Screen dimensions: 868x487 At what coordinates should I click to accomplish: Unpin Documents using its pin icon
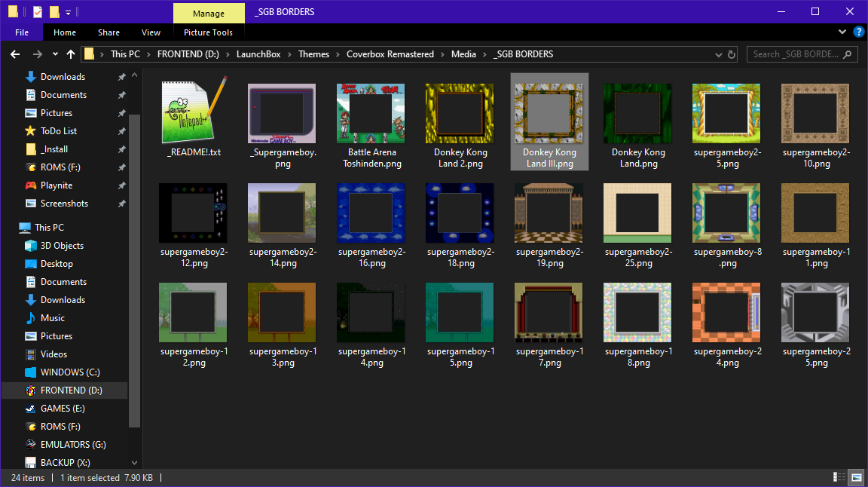(x=122, y=95)
